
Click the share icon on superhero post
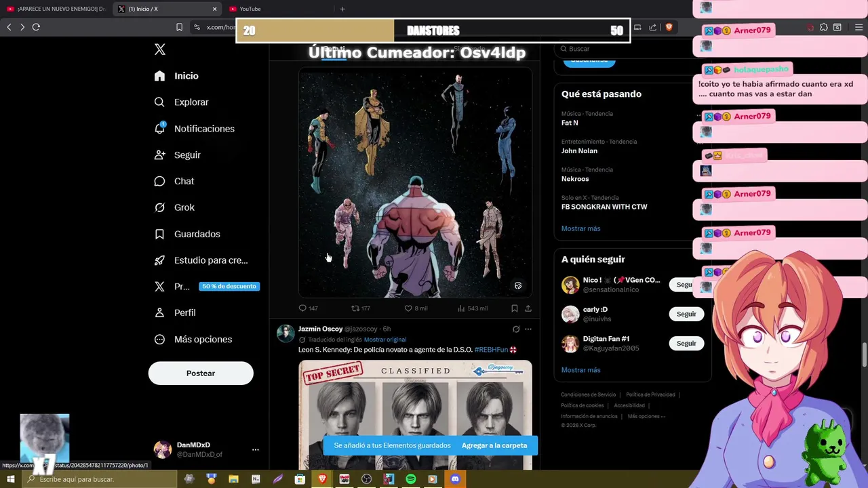pos(528,308)
